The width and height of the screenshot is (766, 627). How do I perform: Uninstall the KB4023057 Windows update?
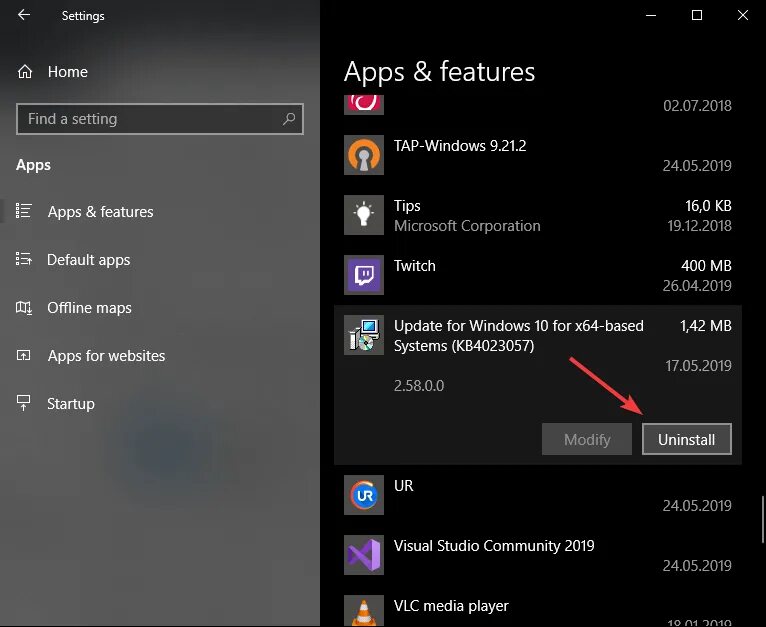click(686, 439)
